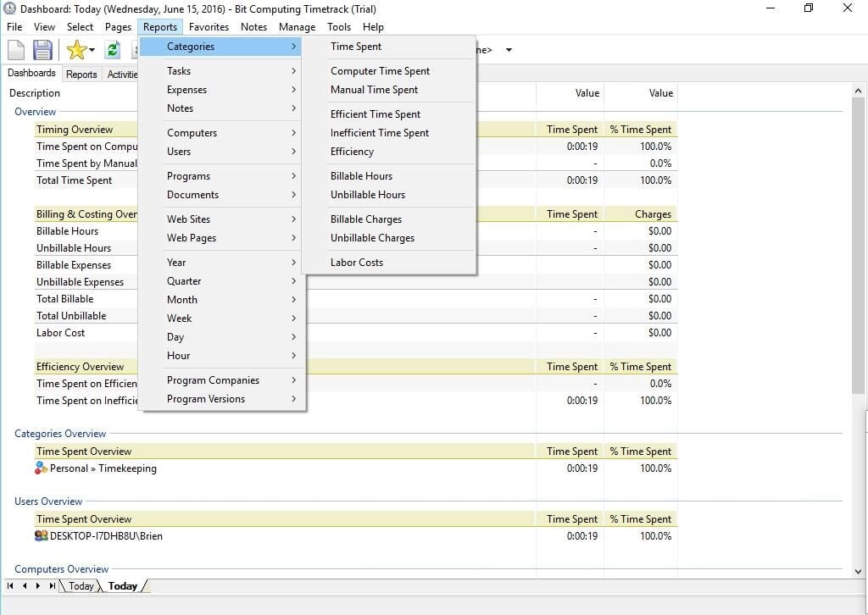Screen dimensions: 868x615
Task: Expand the Computers submenu
Action: click(221, 133)
